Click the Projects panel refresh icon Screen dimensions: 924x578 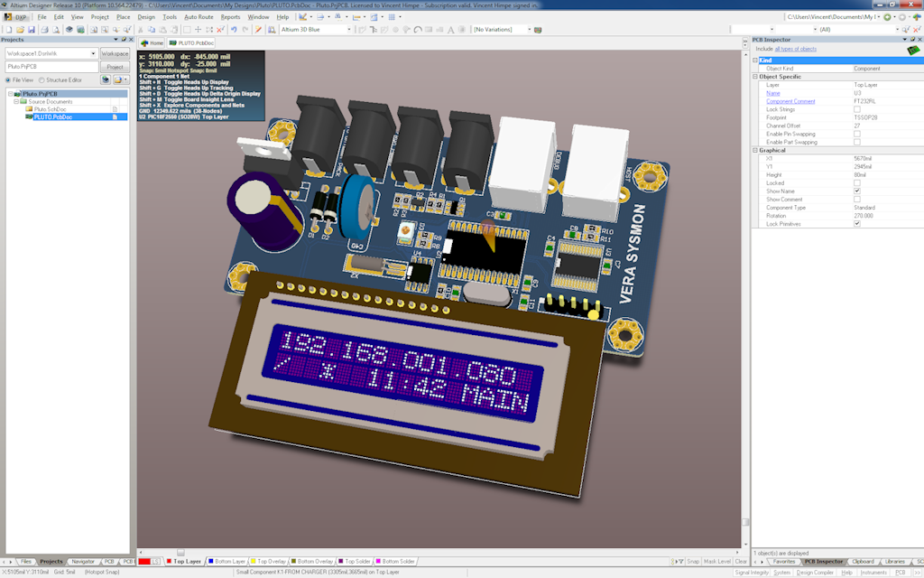tap(106, 79)
